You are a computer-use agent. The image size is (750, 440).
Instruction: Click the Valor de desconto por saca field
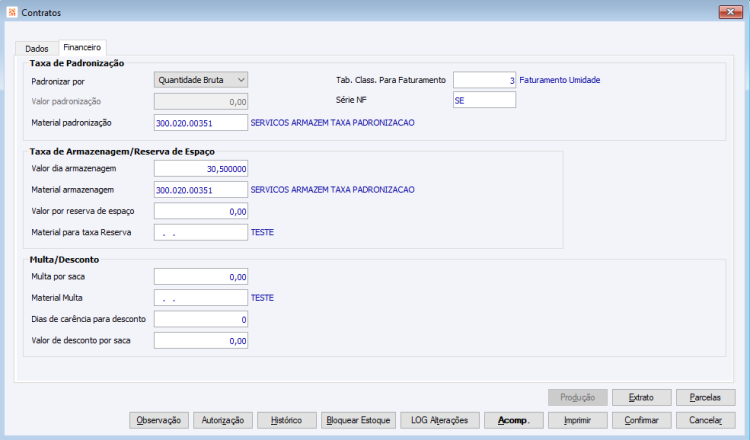pos(201,341)
